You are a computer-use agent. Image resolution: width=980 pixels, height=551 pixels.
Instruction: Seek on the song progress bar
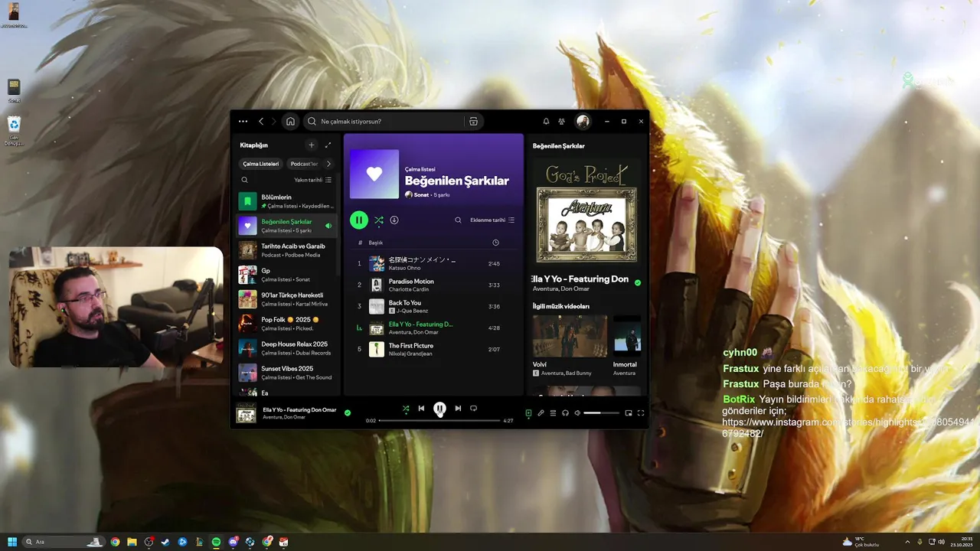(439, 420)
